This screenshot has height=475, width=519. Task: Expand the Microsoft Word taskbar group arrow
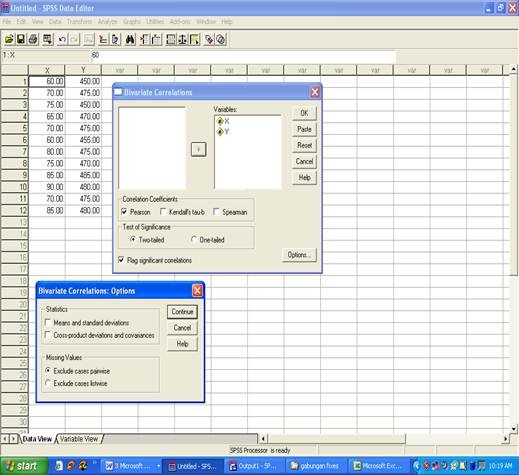click(159, 466)
